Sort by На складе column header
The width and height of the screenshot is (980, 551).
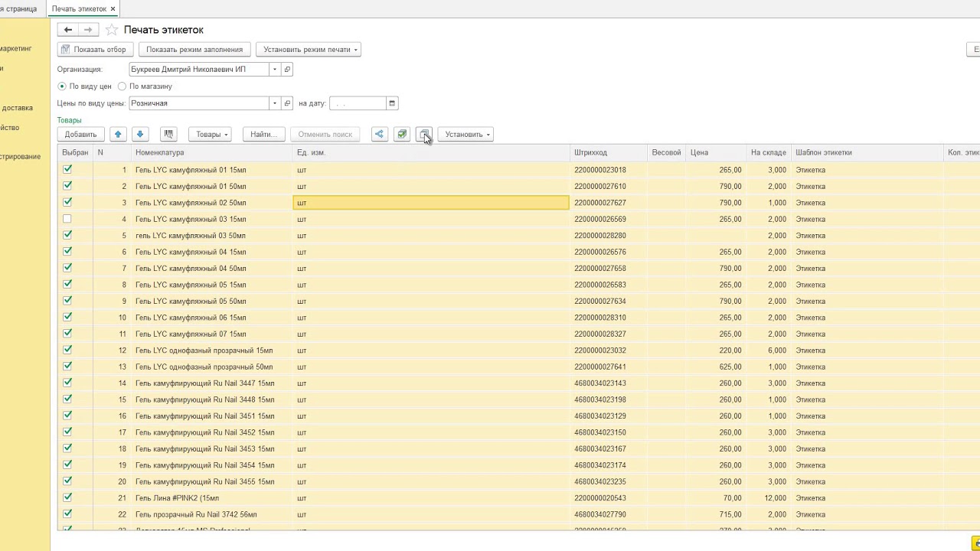click(769, 152)
